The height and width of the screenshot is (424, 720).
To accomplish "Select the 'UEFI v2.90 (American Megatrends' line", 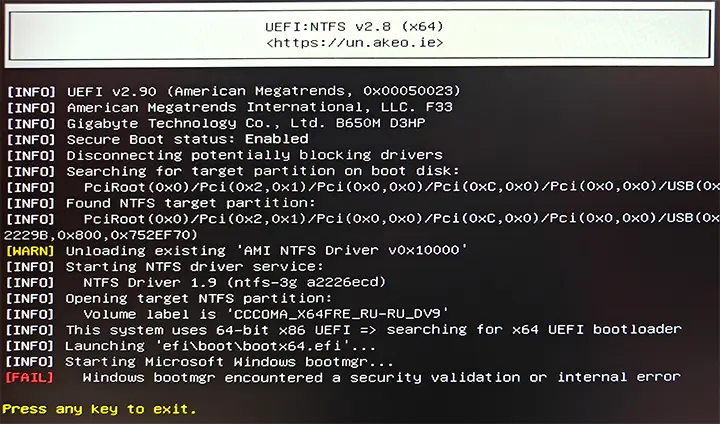I will tap(264, 91).
